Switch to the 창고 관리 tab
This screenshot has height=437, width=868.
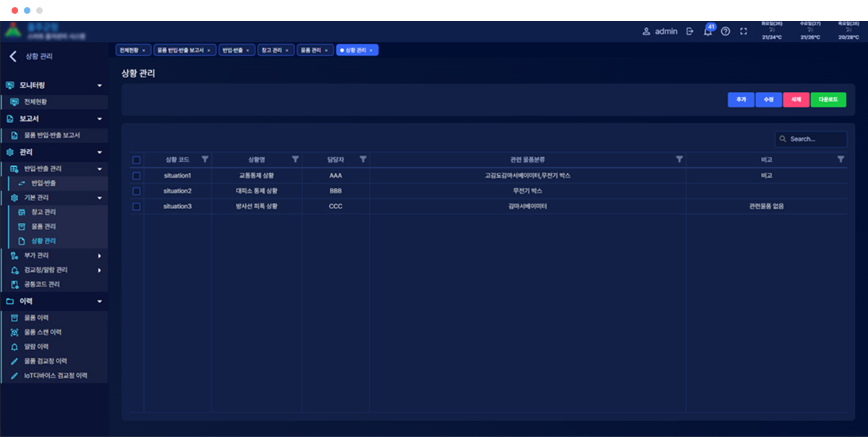pyautogui.click(x=276, y=50)
